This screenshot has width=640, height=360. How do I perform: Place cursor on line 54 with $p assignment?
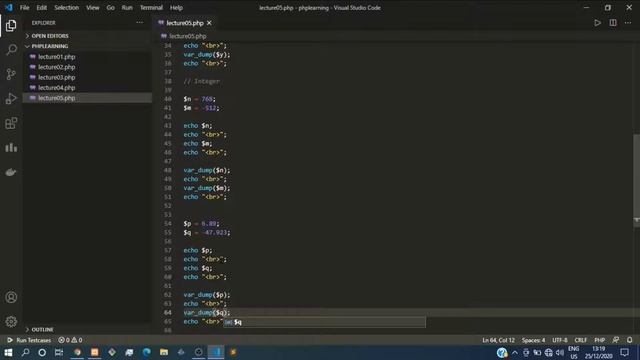click(201, 224)
